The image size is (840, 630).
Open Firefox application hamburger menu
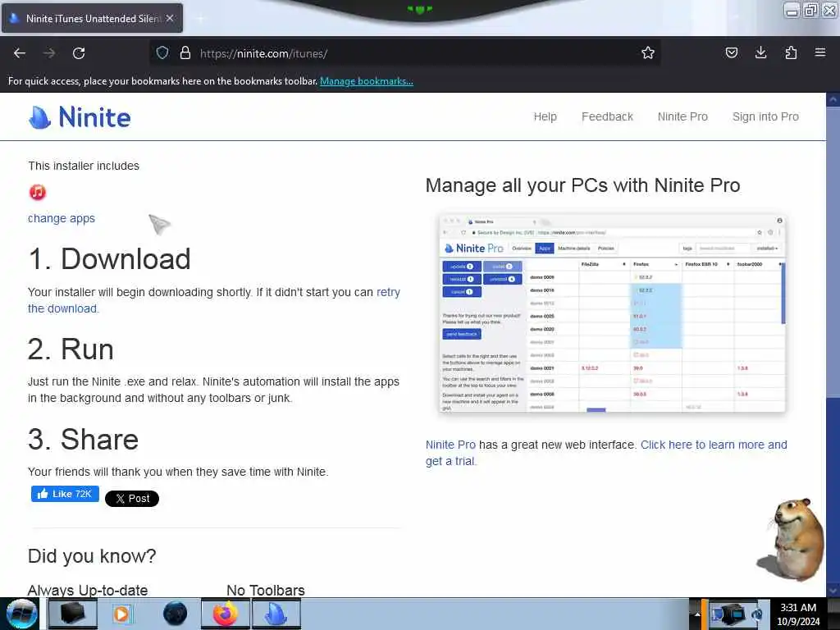pyautogui.click(x=820, y=52)
